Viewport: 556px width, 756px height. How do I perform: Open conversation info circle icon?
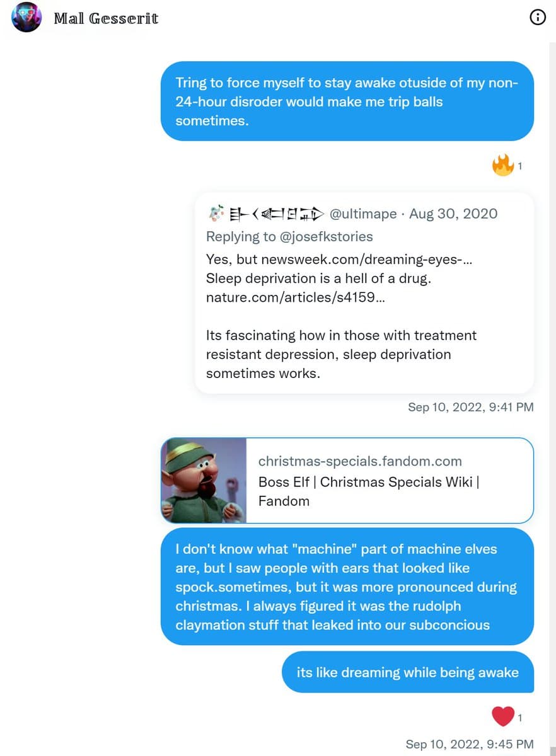[538, 18]
